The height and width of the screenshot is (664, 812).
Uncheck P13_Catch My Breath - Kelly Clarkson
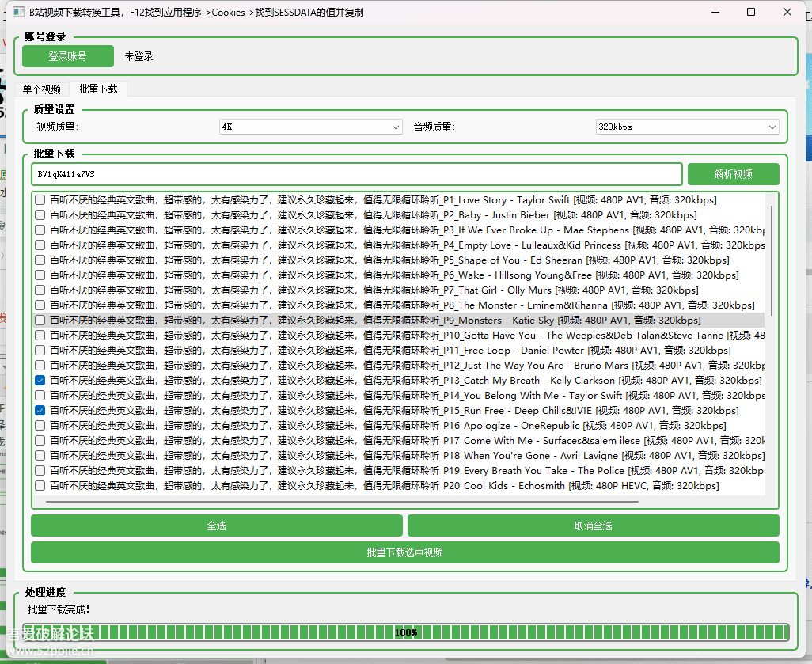pos(40,381)
